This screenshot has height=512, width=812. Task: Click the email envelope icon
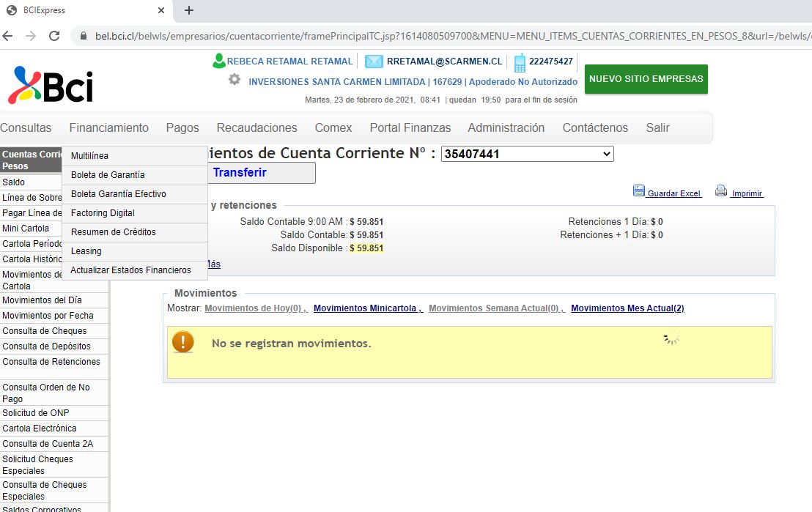coord(374,62)
